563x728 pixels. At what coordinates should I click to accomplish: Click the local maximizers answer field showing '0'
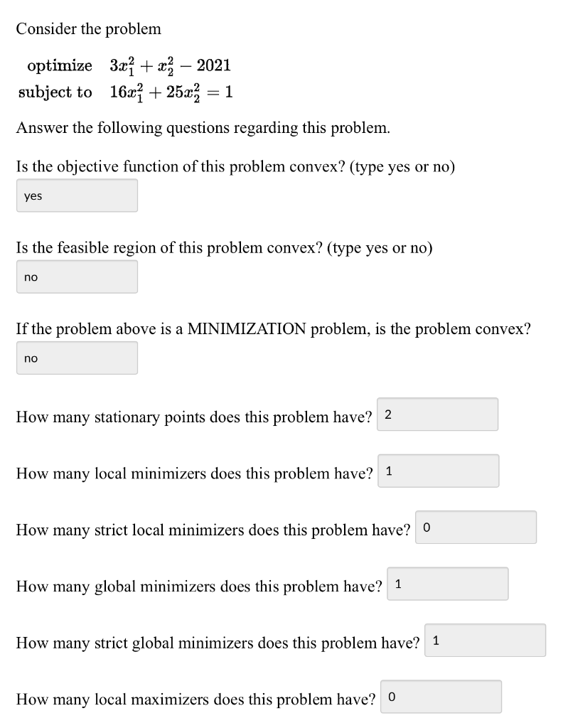(x=441, y=697)
